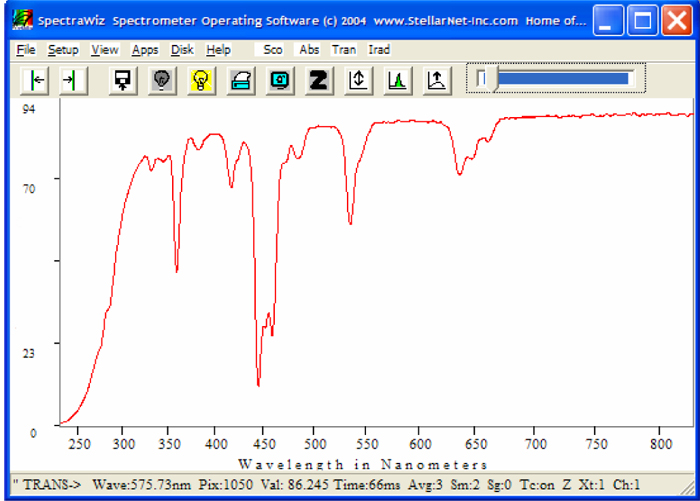The width and height of the screenshot is (700, 501).
Task: Click the printer icon
Action: point(241,81)
